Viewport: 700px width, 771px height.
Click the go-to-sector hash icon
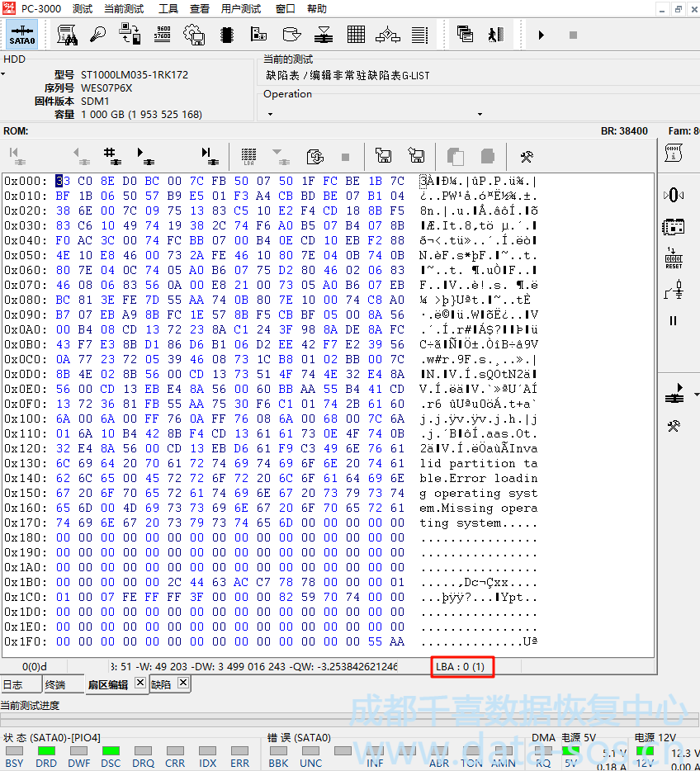[x=111, y=155]
